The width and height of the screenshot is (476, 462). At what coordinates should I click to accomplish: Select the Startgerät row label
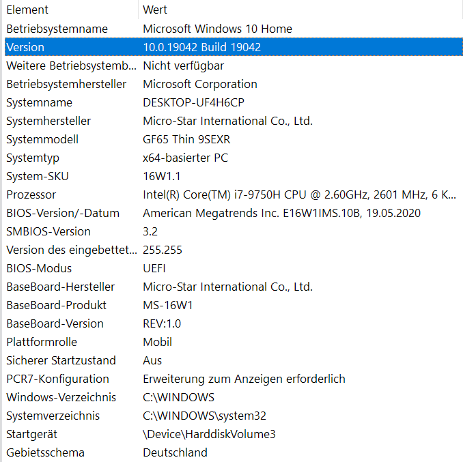tap(31, 435)
